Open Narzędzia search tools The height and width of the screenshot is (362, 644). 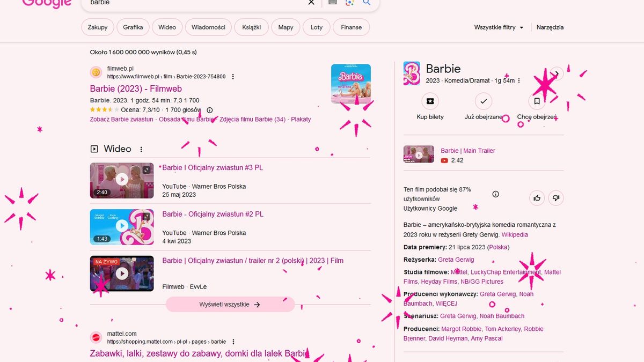(550, 27)
